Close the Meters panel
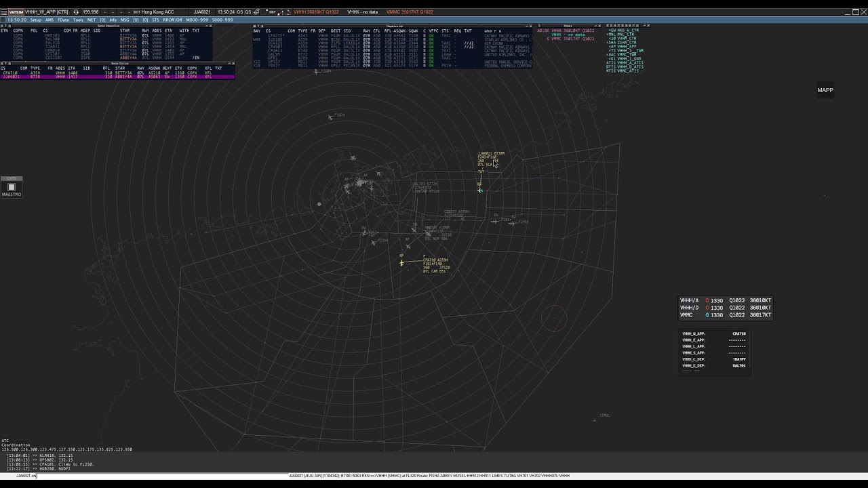Viewport: 868px width, 488px height. [x=599, y=26]
